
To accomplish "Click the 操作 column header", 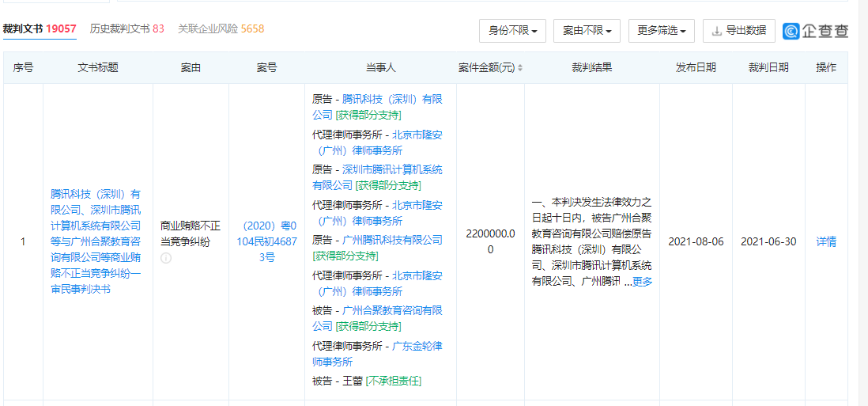I will pyautogui.click(x=826, y=67).
